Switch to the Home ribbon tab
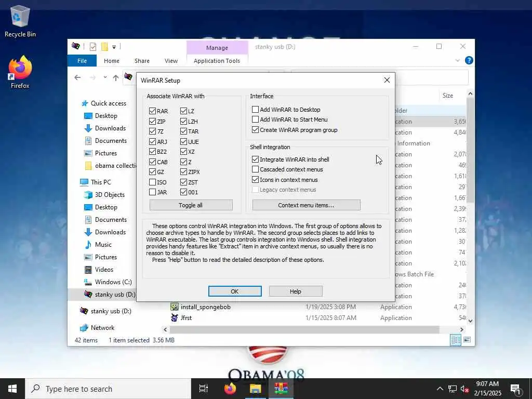This screenshot has height=399, width=532. (x=112, y=61)
